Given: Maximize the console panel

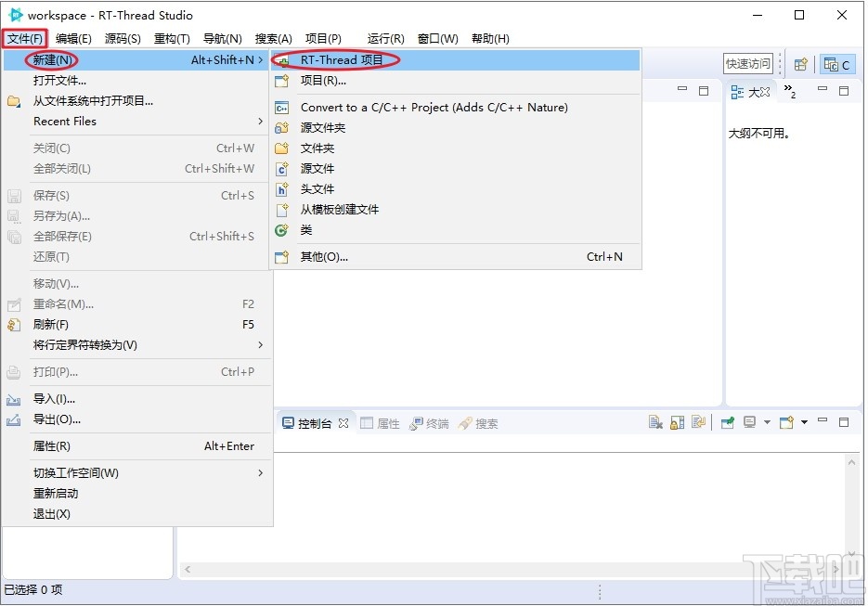Looking at the screenshot, I should [x=844, y=423].
